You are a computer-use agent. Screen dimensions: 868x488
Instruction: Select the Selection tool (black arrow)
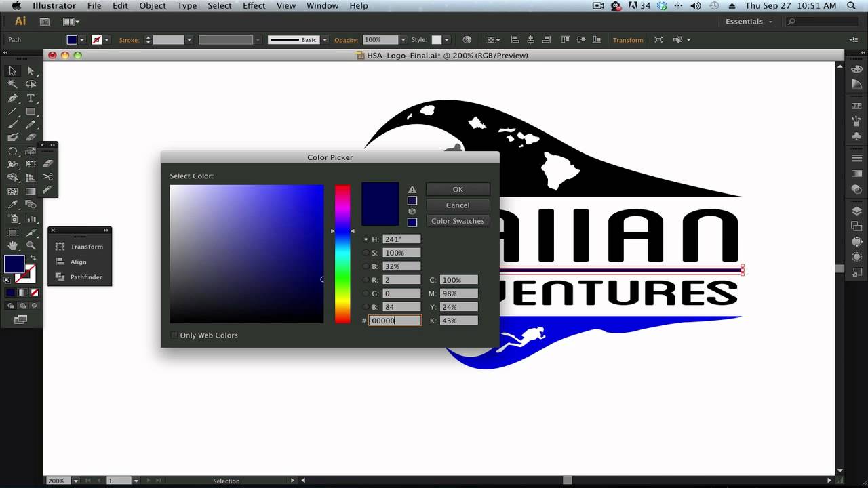[12, 70]
